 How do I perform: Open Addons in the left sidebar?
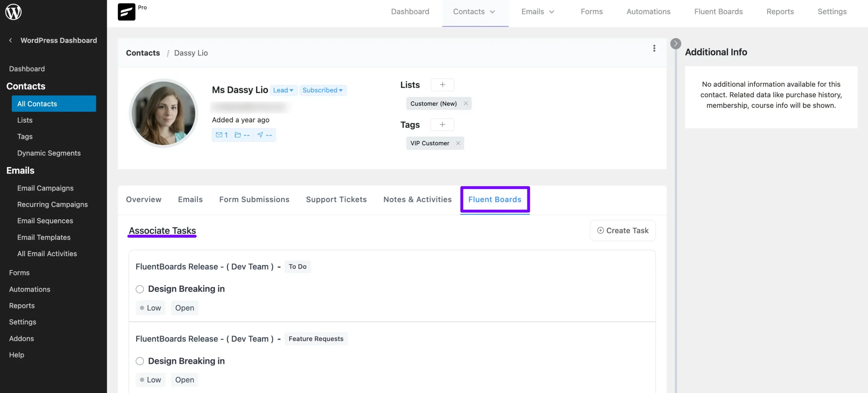pos(21,338)
